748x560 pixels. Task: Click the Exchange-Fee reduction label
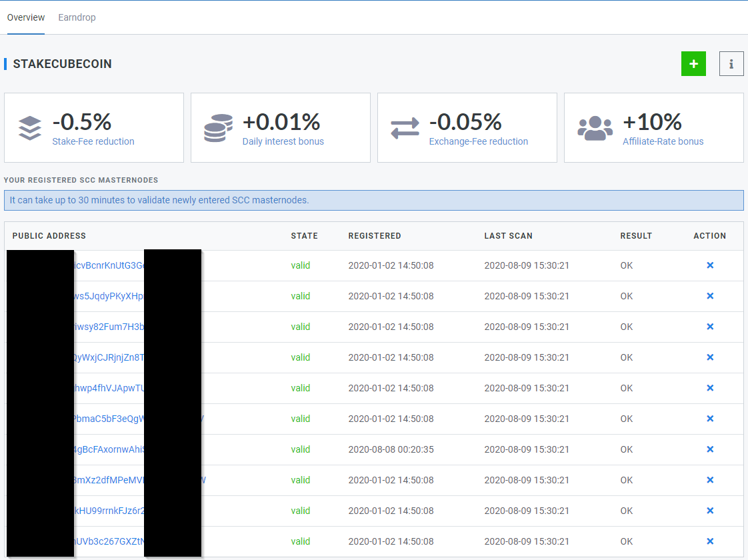click(x=479, y=141)
